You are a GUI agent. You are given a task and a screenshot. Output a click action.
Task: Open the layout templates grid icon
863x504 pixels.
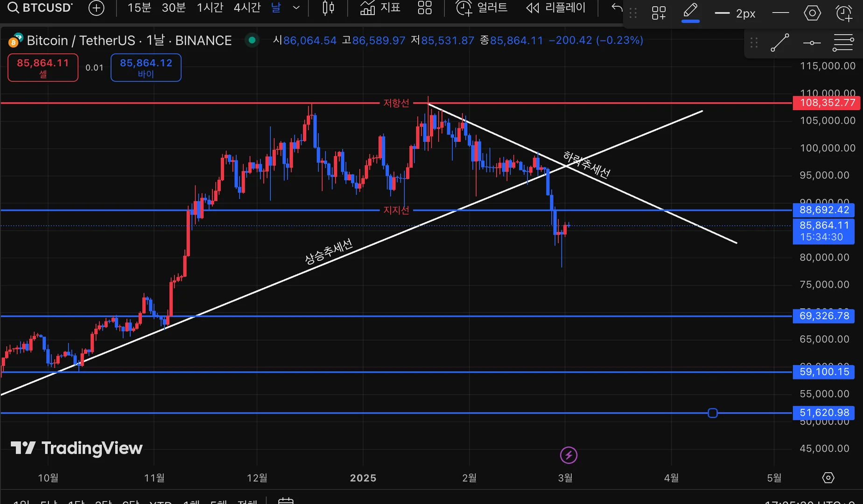[424, 7]
